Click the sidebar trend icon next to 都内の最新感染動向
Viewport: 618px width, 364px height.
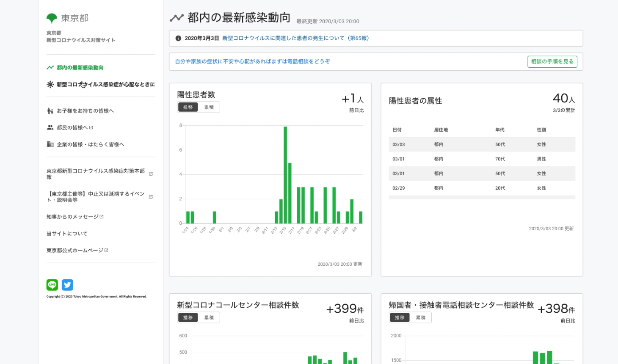50,68
